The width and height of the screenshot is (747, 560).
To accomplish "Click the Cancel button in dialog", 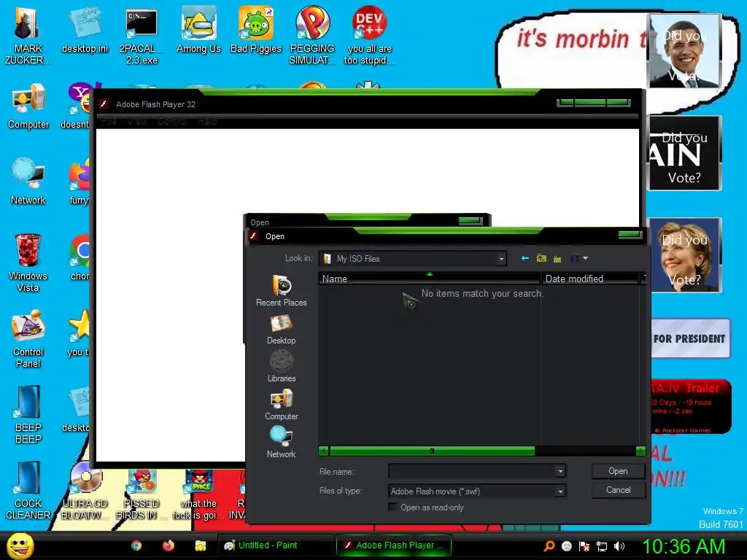I will tap(618, 490).
